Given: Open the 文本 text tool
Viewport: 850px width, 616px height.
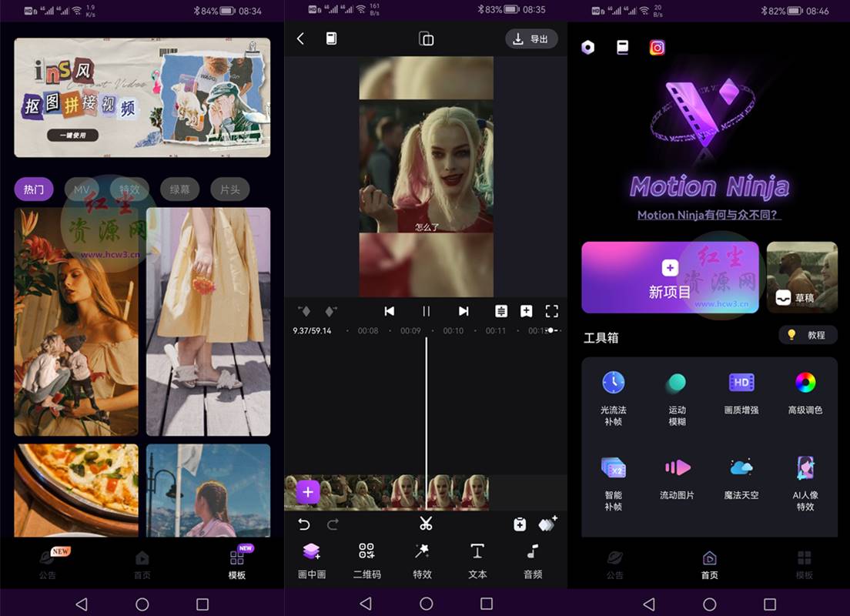Looking at the screenshot, I should (x=477, y=561).
